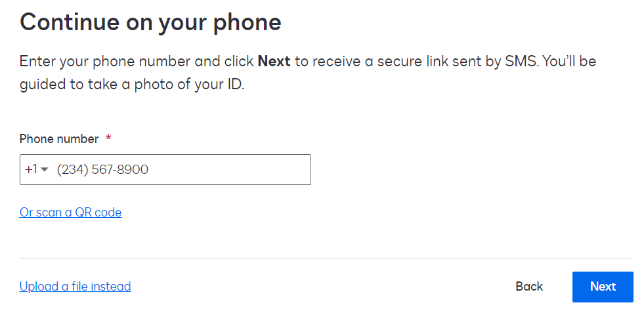Click the bold 'Next' word in instructions
The width and height of the screenshot is (644, 309).
[x=274, y=62]
